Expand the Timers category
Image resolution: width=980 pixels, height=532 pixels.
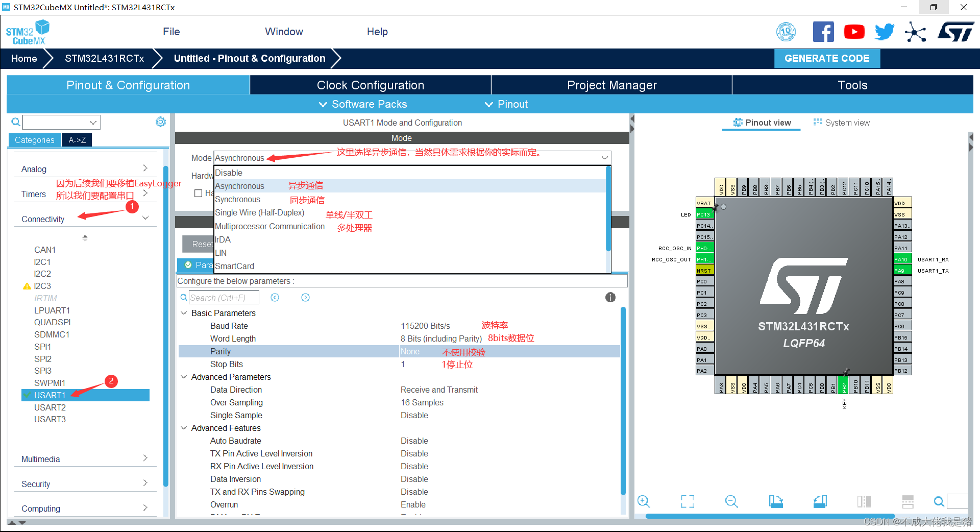click(x=85, y=194)
